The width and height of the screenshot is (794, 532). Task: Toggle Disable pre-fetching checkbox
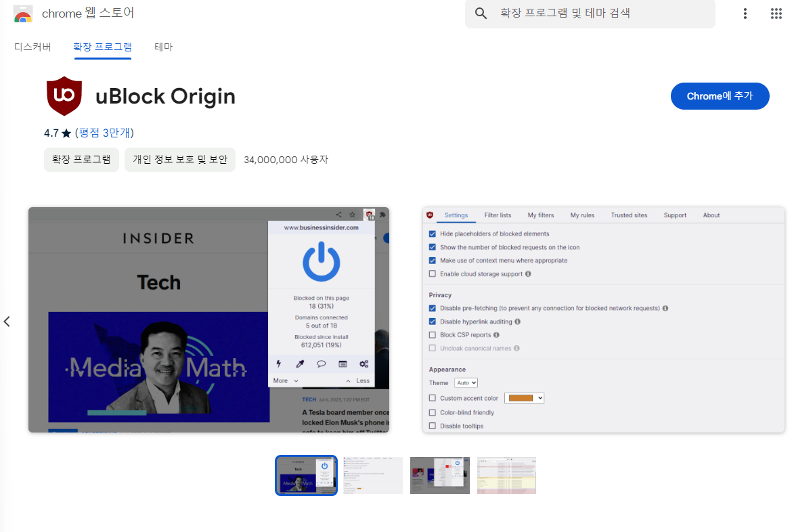(x=433, y=308)
